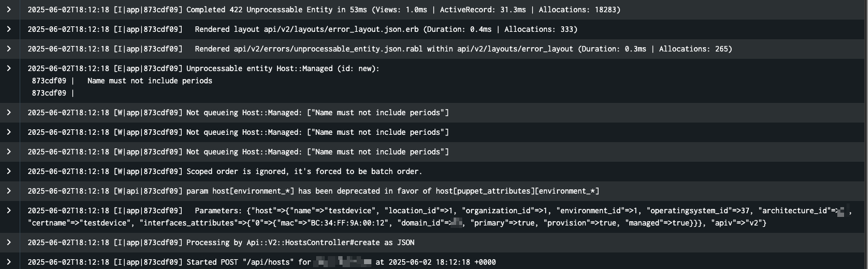
Task: Click the indented "Name must not include periods" error line
Action: pos(150,81)
